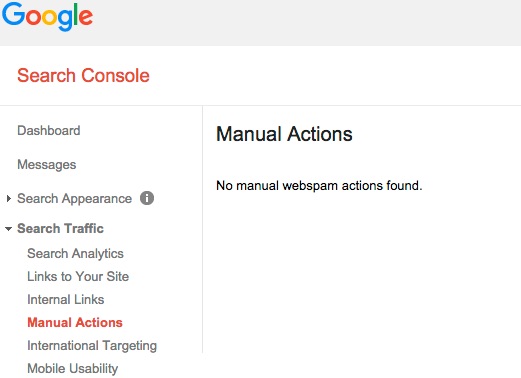Viewport: 521px width, 378px height.
Task: Open Messages in the sidebar
Action: click(x=47, y=165)
